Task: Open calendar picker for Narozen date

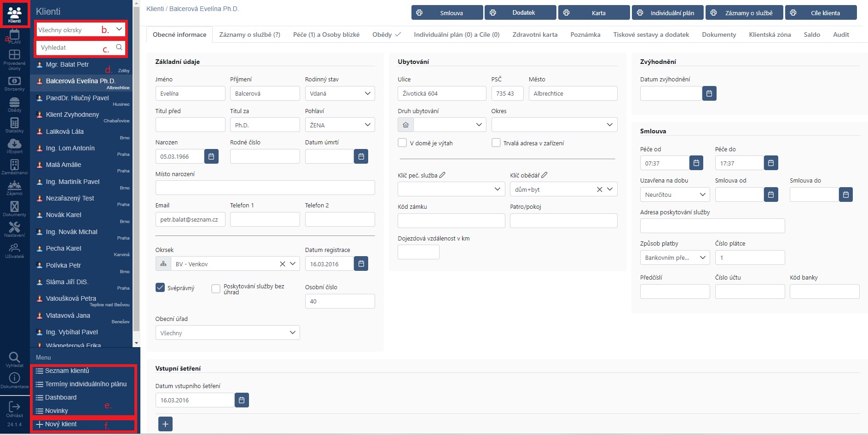Action: (x=211, y=156)
